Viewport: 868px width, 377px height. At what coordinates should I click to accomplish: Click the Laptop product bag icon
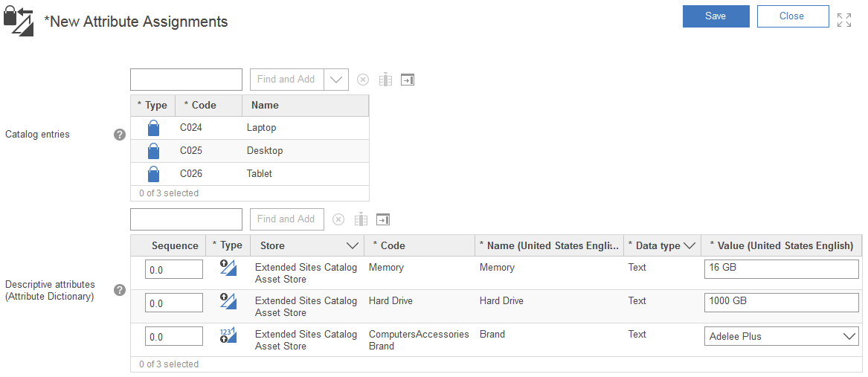click(x=153, y=128)
